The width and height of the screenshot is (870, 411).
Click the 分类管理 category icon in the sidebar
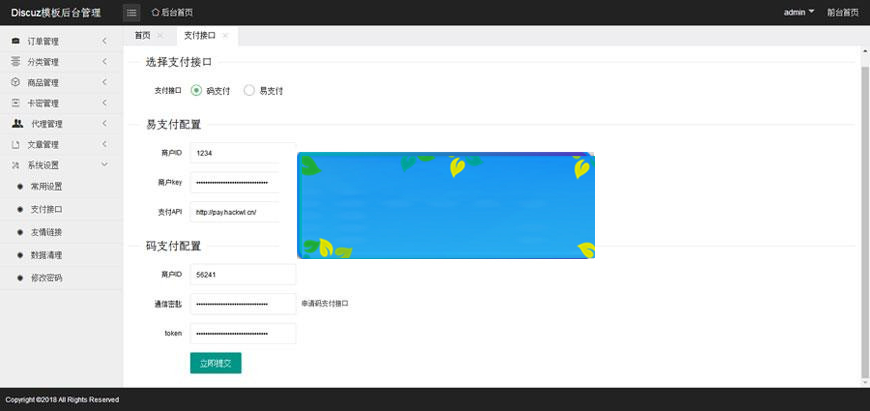coord(16,62)
